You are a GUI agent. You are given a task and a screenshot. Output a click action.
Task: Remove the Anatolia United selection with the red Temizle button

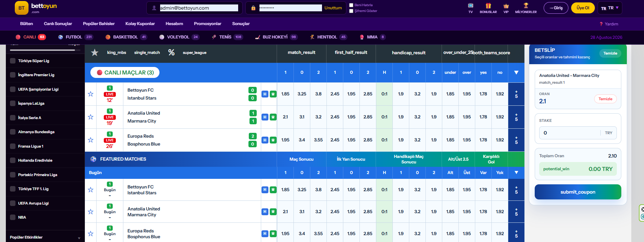tap(605, 99)
